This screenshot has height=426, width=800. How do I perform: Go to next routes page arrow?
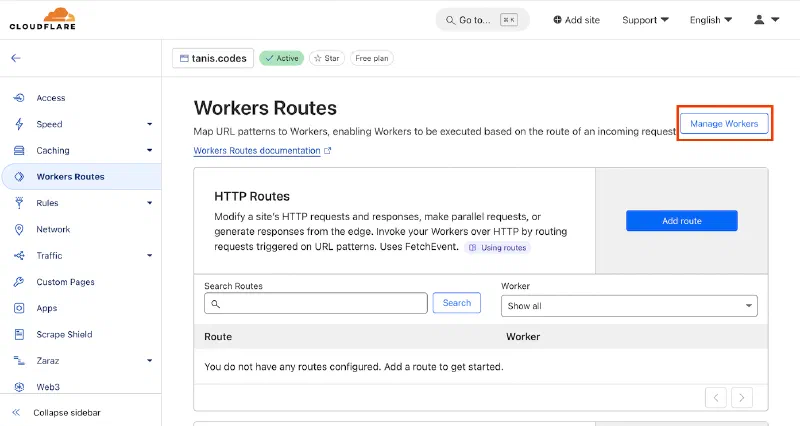tap(742, 397)
